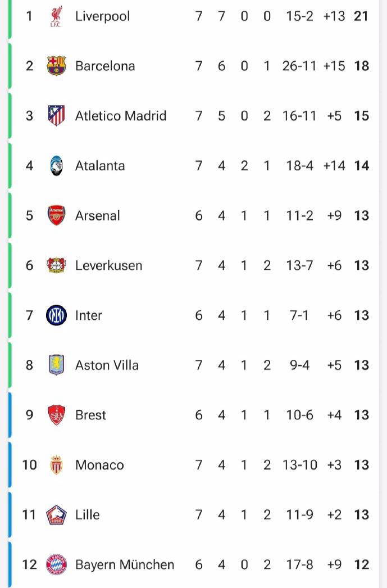Screen dimensions: 387x588
Task: Open the Liverpool team name link
Action: [102, 16]
